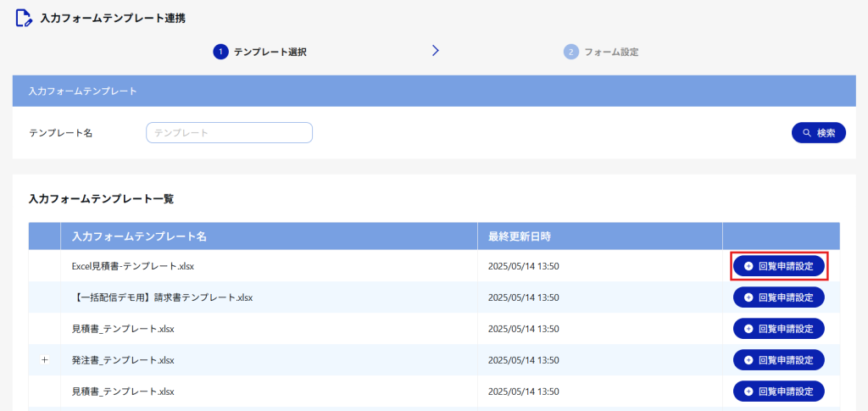The width and height of the screenshot is (868, 411).
Task: Click 回覧申請設定 for third row 見積書_テンプレート
Action: coord(779,329)
